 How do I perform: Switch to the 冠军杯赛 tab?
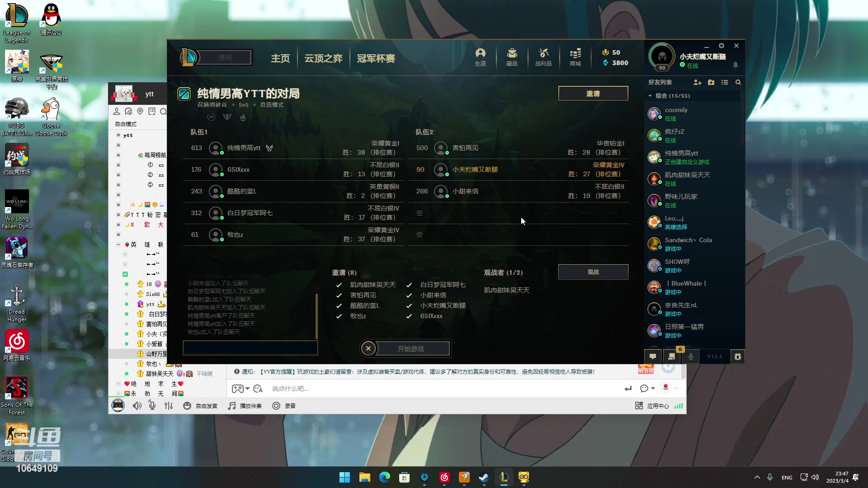click(376, 58)
